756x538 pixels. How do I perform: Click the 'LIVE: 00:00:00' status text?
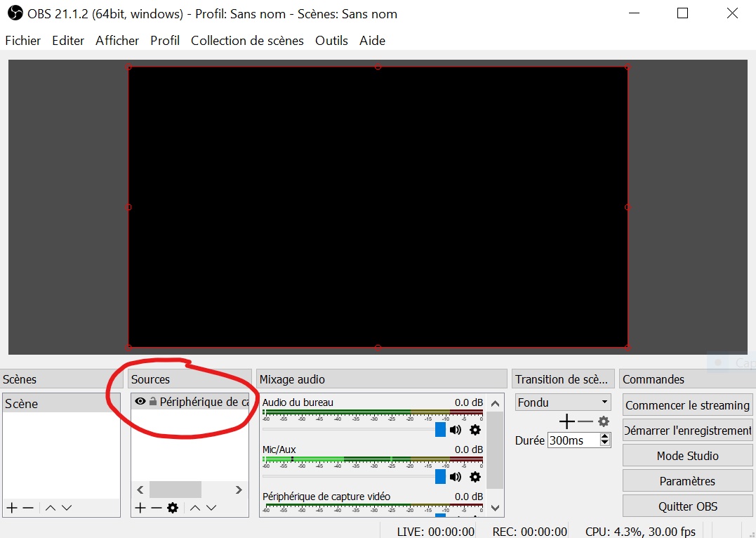[x=436, y=532]
